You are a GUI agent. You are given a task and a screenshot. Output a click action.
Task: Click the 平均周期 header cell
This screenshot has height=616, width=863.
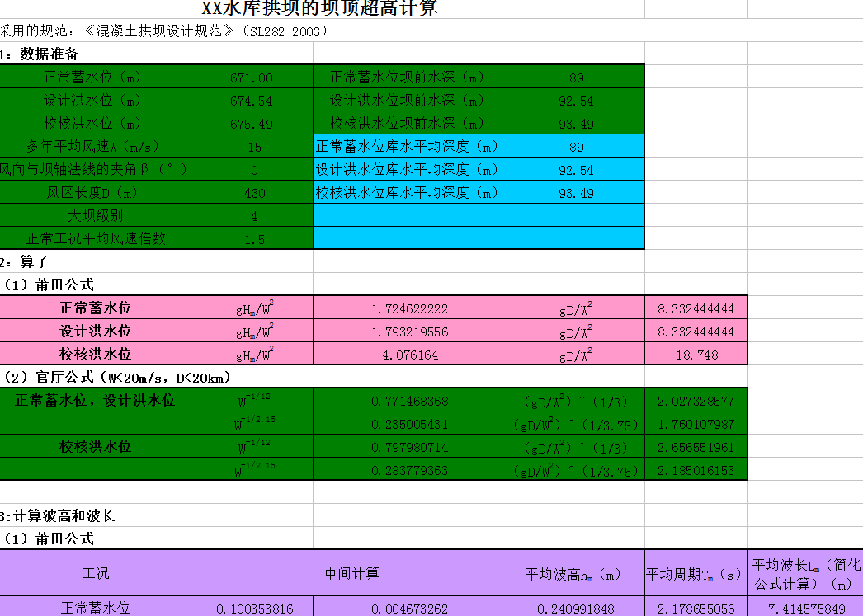[x=696, y=573]
